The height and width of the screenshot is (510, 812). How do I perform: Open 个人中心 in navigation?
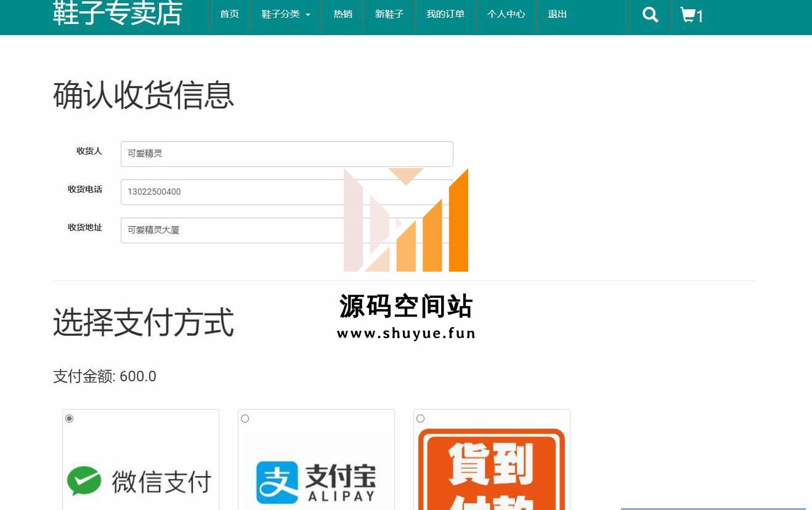pyautogui.click(x=506, y=14)
